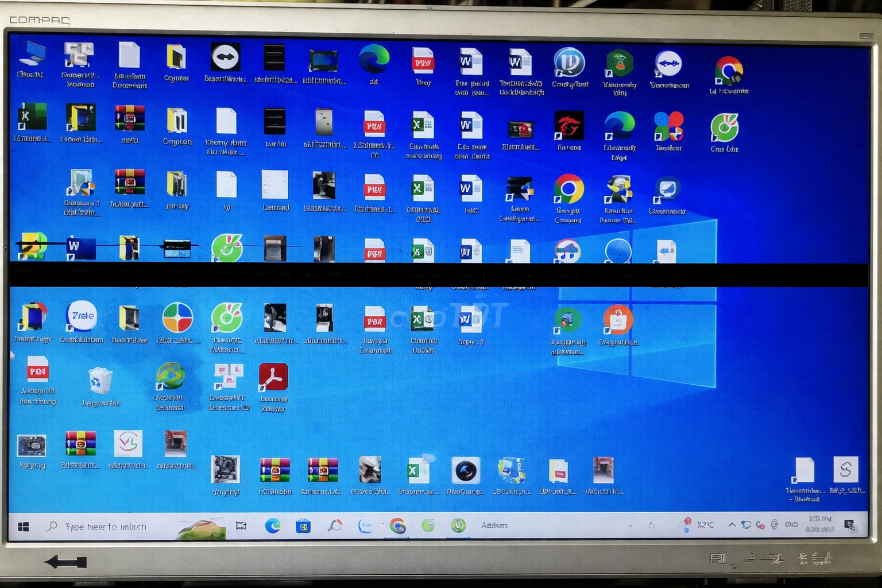Image resolution: width=882 pixels, height=588 pixels.
Task: Click the Windows Start button
Action: 24,527
